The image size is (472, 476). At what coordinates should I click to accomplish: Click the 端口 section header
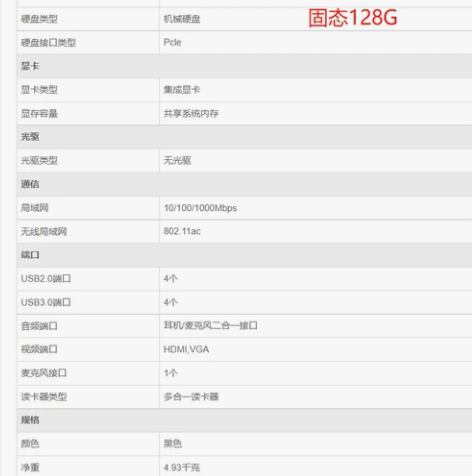pyautogui.click(x=245, y=255)
